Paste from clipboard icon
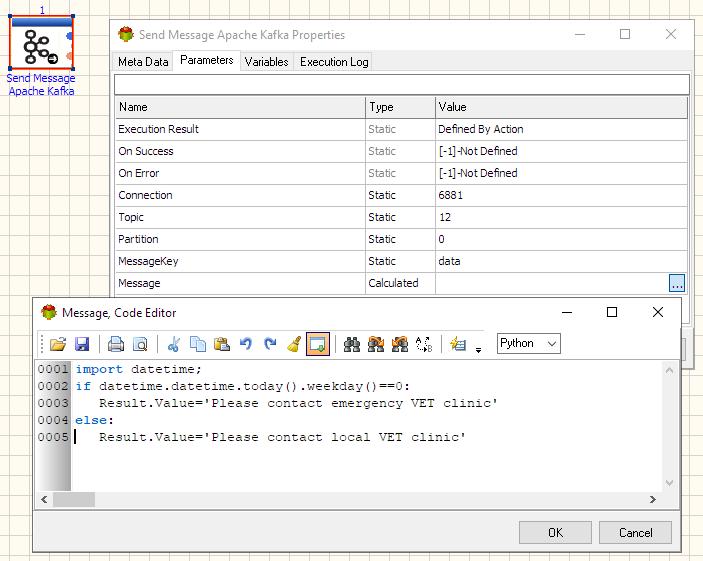Image resolution: width=703 pixels, height=561 pixels. (x=222, y=344)
